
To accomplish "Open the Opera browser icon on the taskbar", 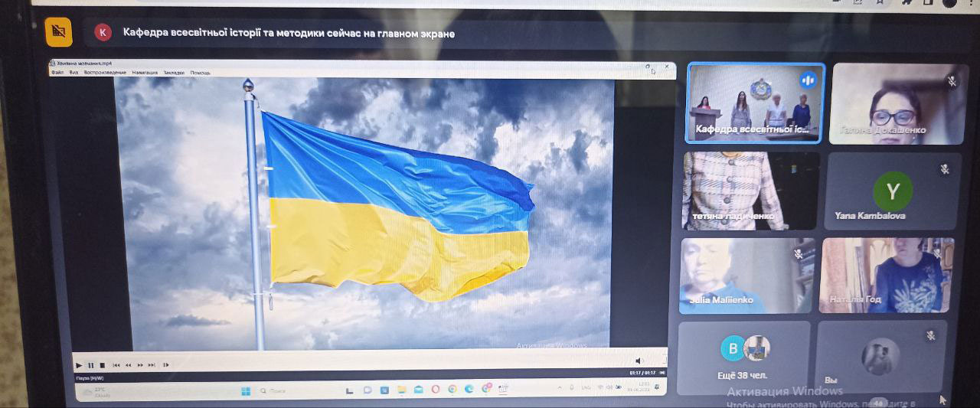I will pos(436,390).
